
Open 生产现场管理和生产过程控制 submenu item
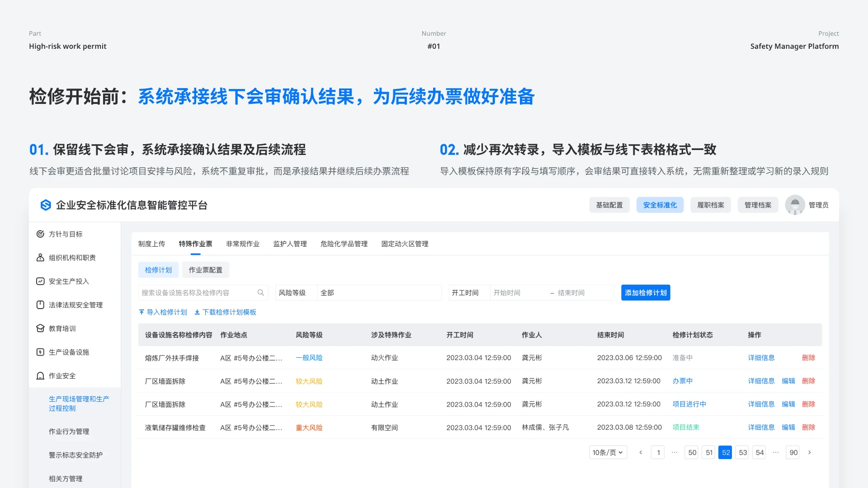point(79,404)
